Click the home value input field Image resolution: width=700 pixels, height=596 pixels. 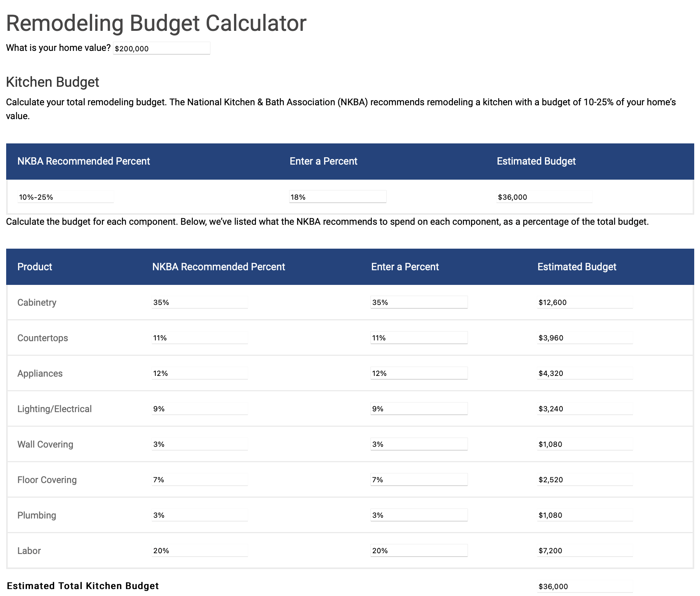pos(162,48)
